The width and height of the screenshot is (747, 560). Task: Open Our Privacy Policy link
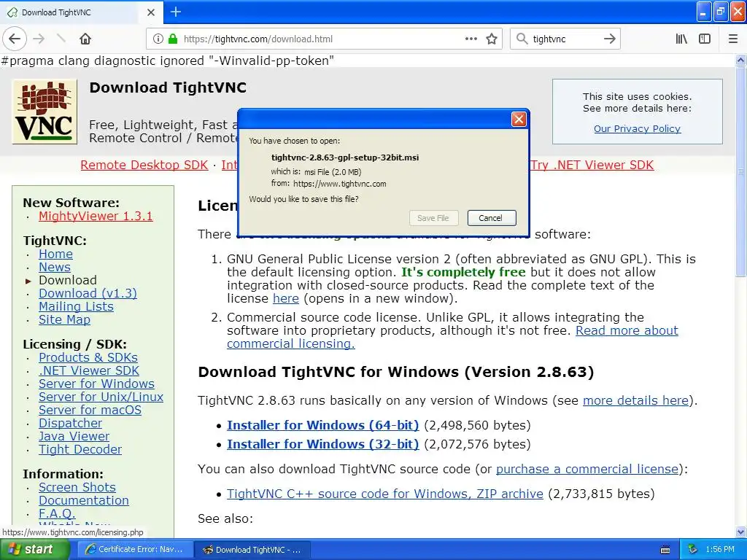(x=637, y=128)
